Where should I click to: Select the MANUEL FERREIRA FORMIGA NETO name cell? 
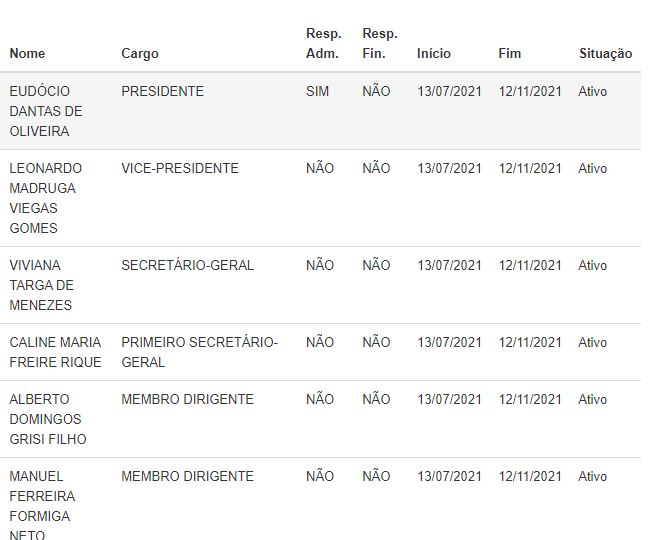coord(42,506)
